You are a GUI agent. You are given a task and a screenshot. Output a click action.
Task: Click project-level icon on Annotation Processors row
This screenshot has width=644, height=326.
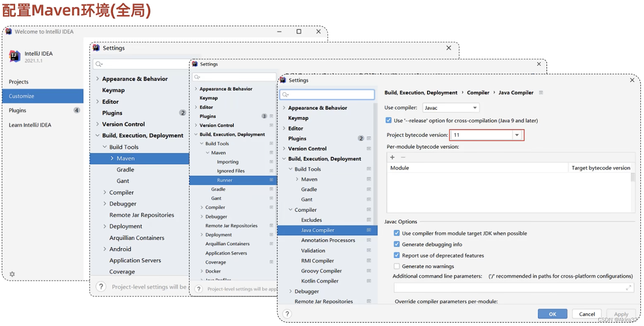[x=369, y=240]
